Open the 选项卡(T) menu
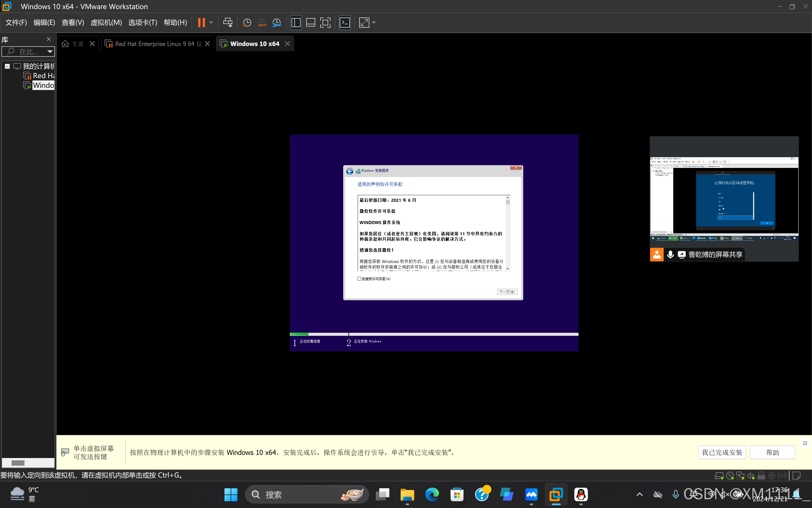Viewport: 812px width, 508px height. click(143, 23)
